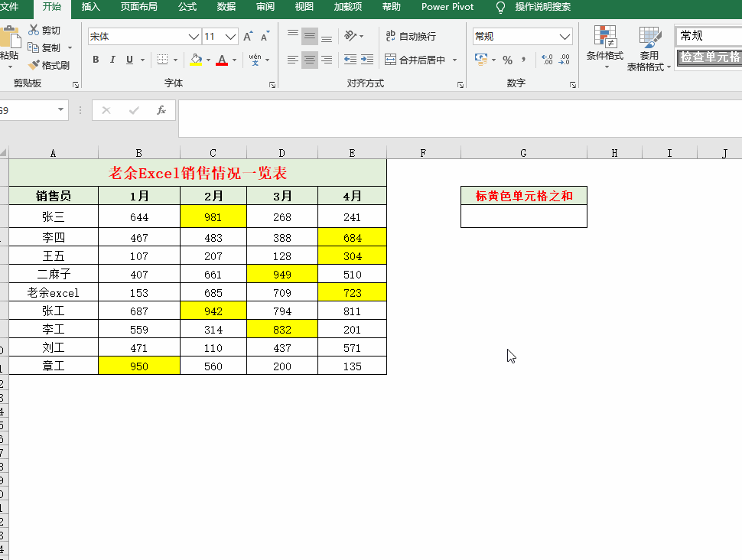Toggle middle vertical alignment
742x560 pixels.
click(310, 36)
